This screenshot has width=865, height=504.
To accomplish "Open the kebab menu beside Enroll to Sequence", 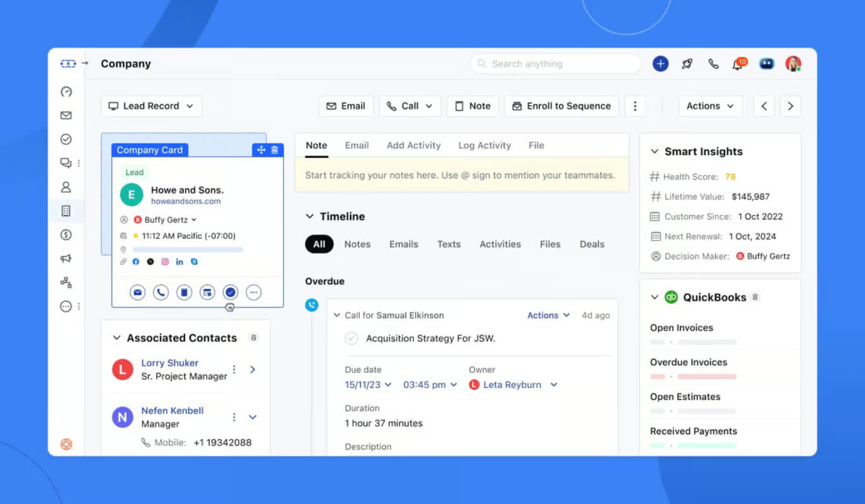I will [635, 106].
